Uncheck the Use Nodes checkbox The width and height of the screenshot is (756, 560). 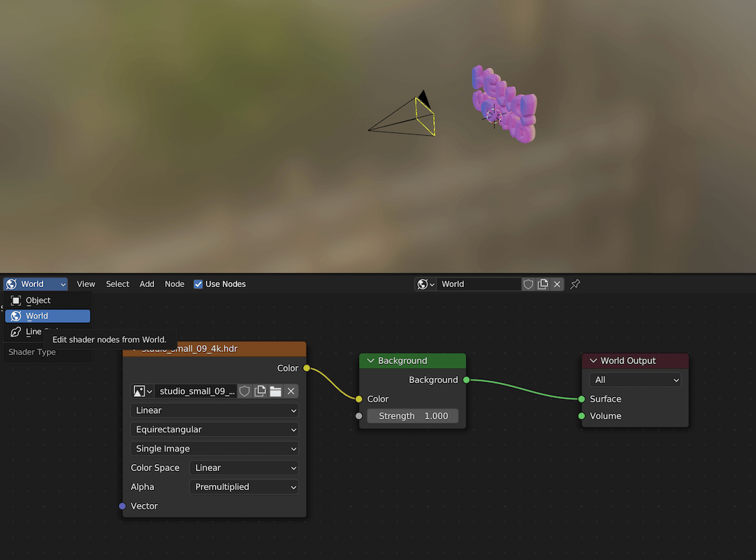(198, 283)
